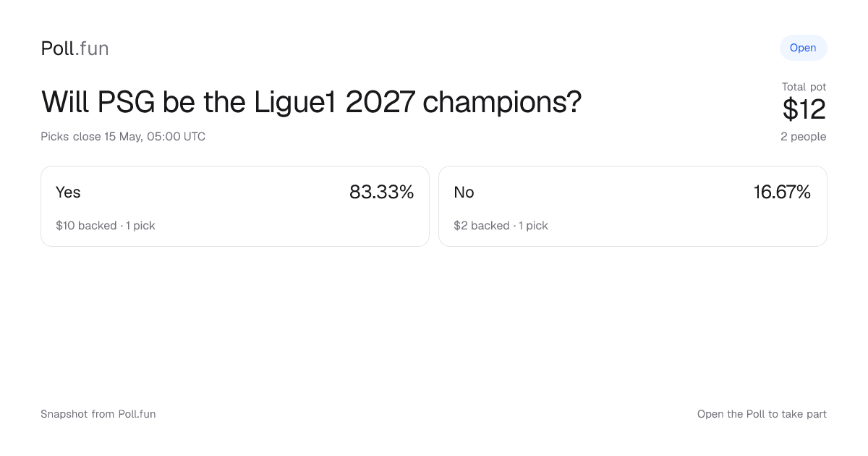868x456 pixels.
Task: Click the Yes label text
Action: (x=68, y=193)
